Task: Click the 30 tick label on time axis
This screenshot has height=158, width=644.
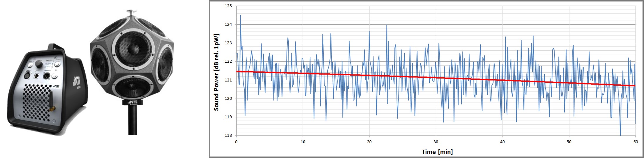Action: pos(436,142)
